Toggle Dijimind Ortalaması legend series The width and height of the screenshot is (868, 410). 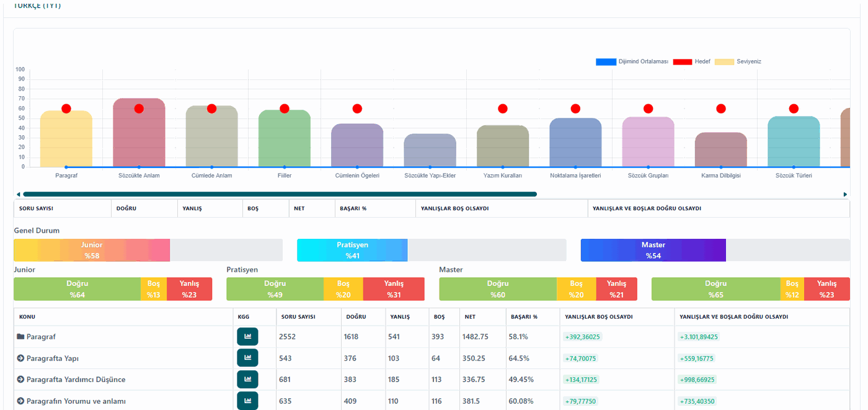click(x=632, y=62)
